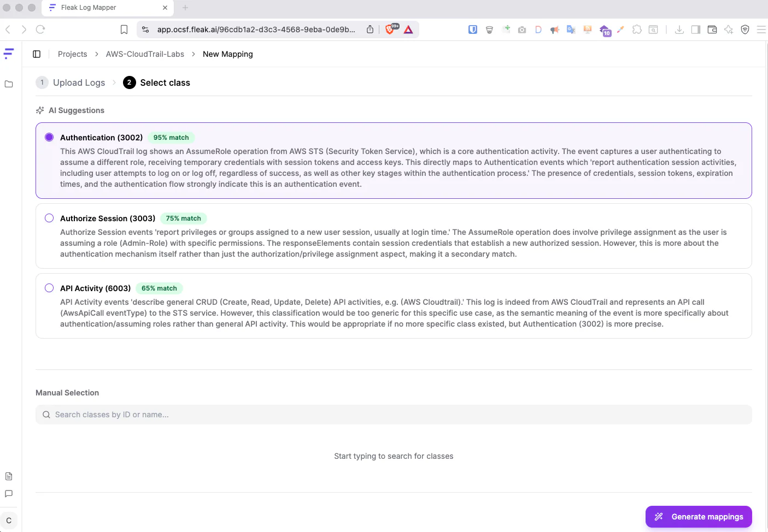
Task: Click the Select class step
Action: click(x=157, y=82)
